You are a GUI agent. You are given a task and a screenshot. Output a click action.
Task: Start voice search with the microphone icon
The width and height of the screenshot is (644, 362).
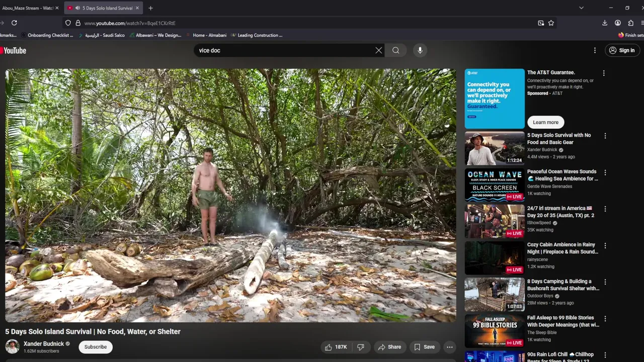(x=420, y=50)
